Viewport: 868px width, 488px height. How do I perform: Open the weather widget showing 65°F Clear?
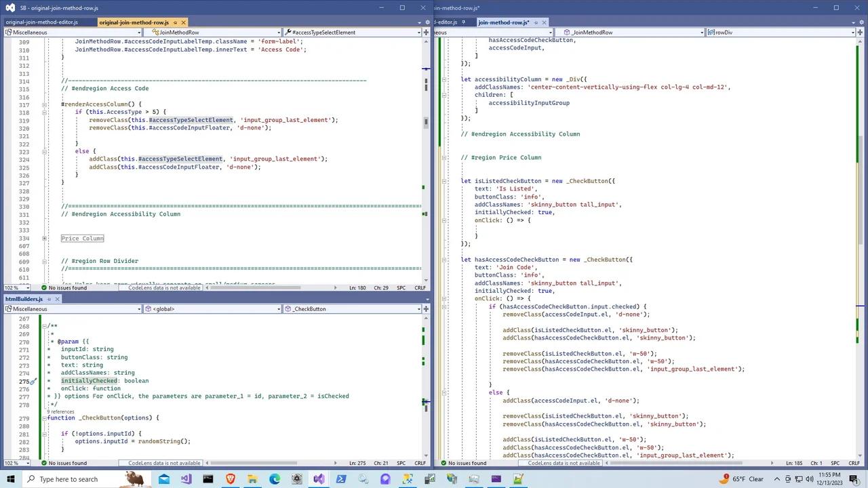pyautogui.click(x=745, y=479)
